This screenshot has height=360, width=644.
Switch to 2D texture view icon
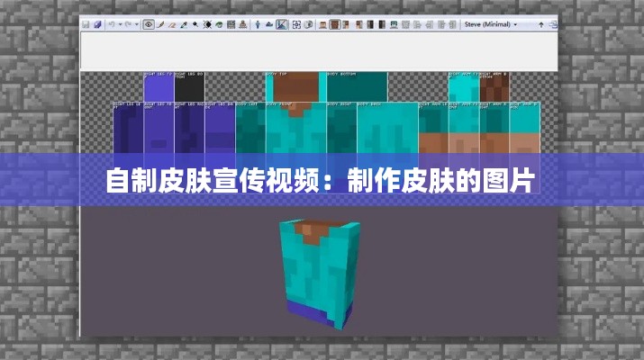point(269,24)
